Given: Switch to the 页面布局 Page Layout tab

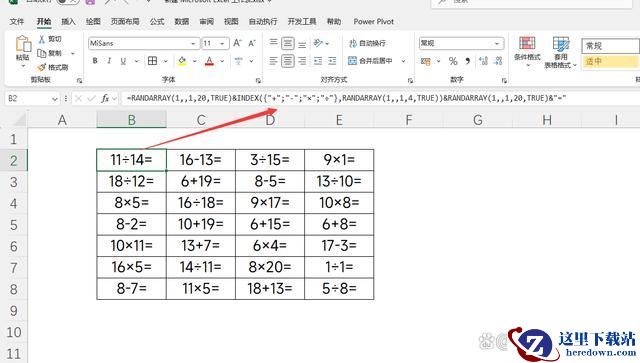Looking at the screenshot, I should click(125, 22).
